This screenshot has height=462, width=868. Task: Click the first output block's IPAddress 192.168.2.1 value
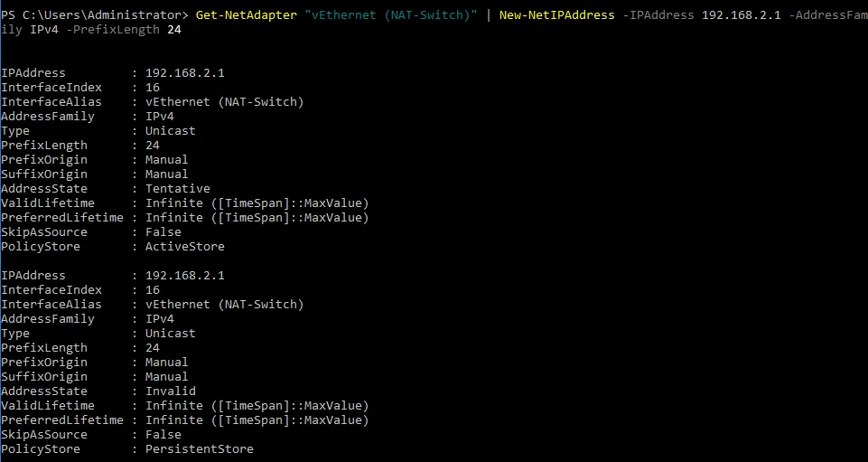(184, 73)
